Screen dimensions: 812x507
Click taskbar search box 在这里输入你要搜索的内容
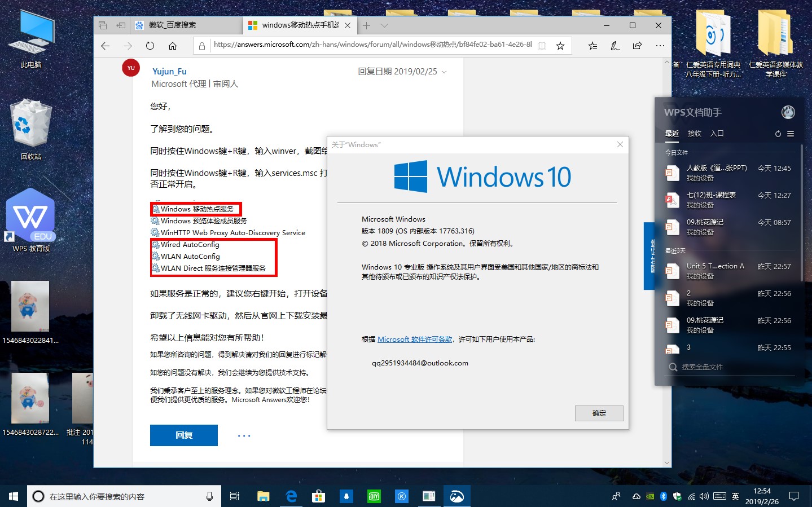(x=124, y=497)
